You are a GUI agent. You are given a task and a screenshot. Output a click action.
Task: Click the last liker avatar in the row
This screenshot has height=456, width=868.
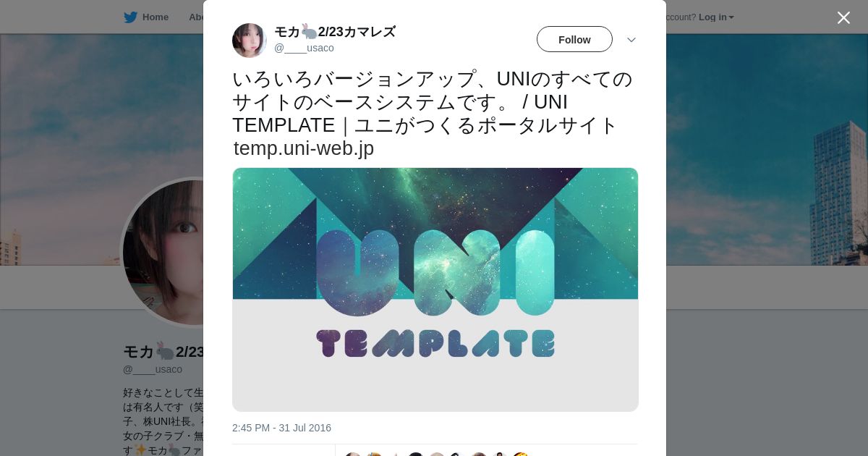(x=520, y=454)
